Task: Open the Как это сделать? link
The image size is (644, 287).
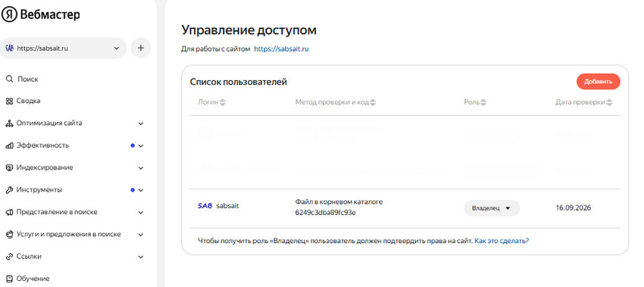Action: click(502, 241)
